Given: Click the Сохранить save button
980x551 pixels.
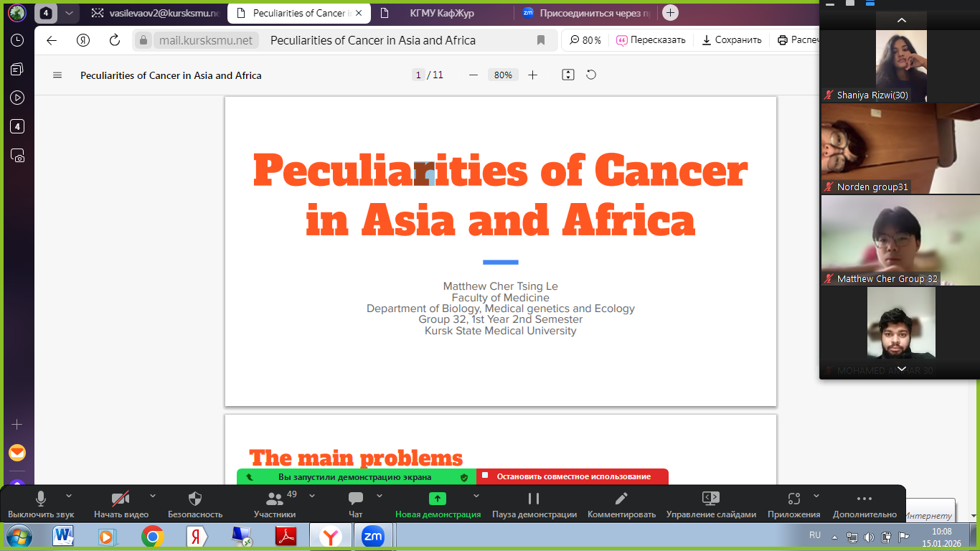Looking at the screenshot, I should [x=732, y=40].
